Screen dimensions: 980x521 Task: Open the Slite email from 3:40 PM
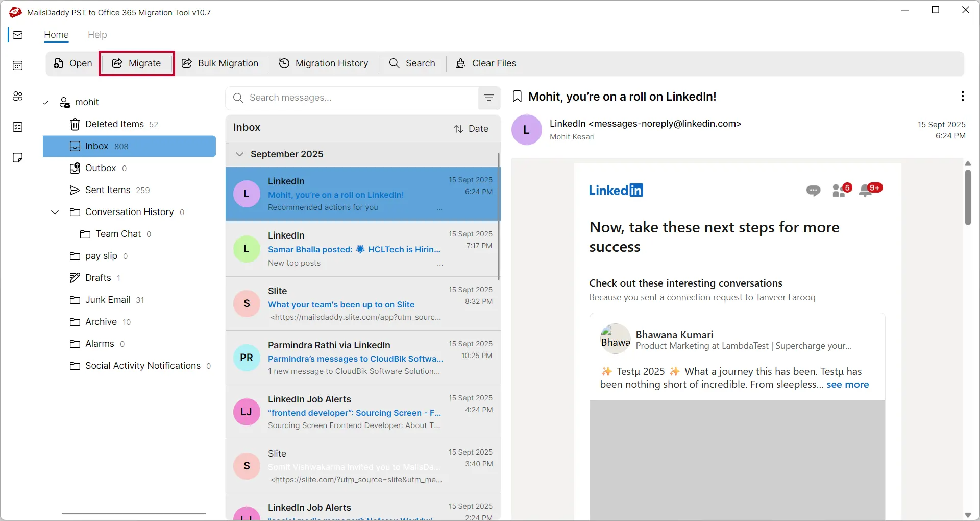click(362, 466)
